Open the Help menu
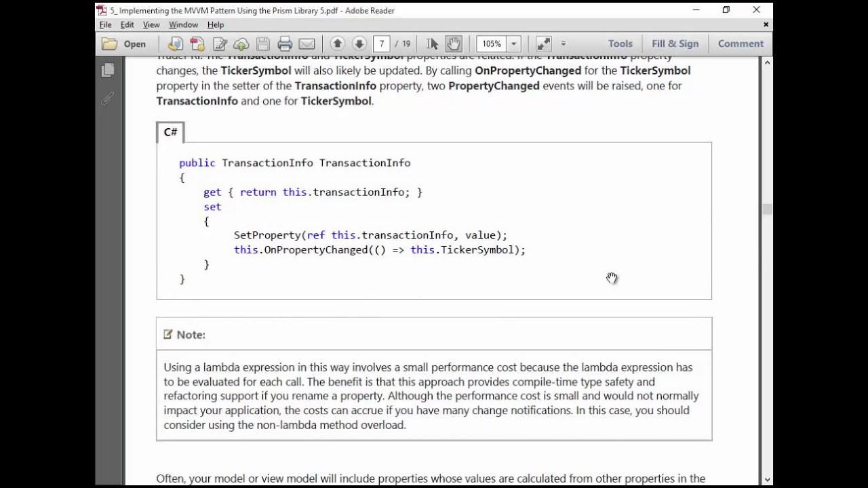The width and height of the screenshot is (868, 488). tap(216, 24)
